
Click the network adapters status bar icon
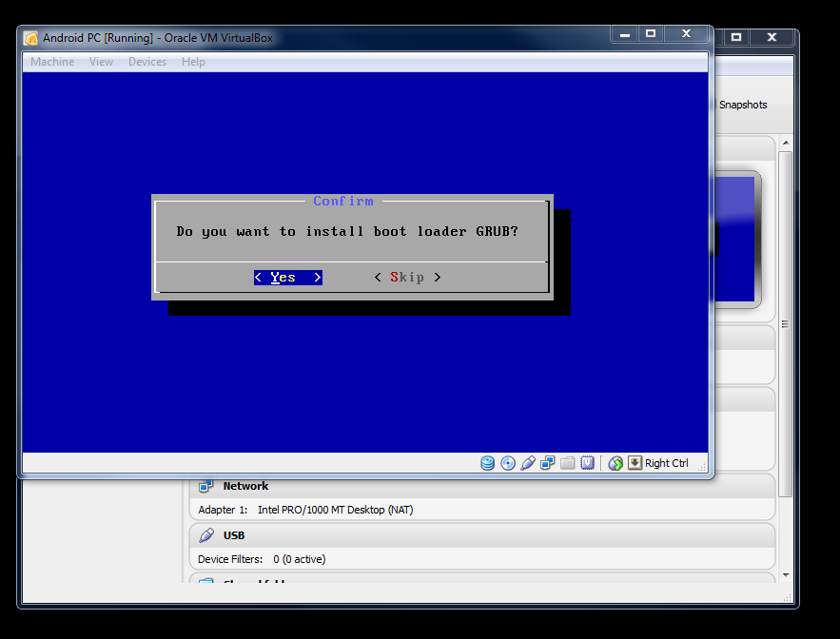tap(548, 463)
